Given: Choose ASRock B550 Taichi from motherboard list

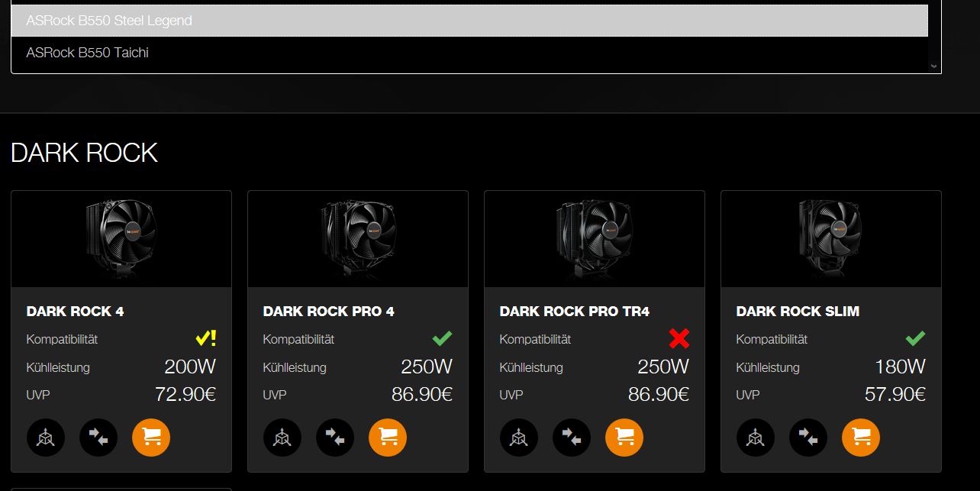Looking at the screenshot, I should pos(469,53).
